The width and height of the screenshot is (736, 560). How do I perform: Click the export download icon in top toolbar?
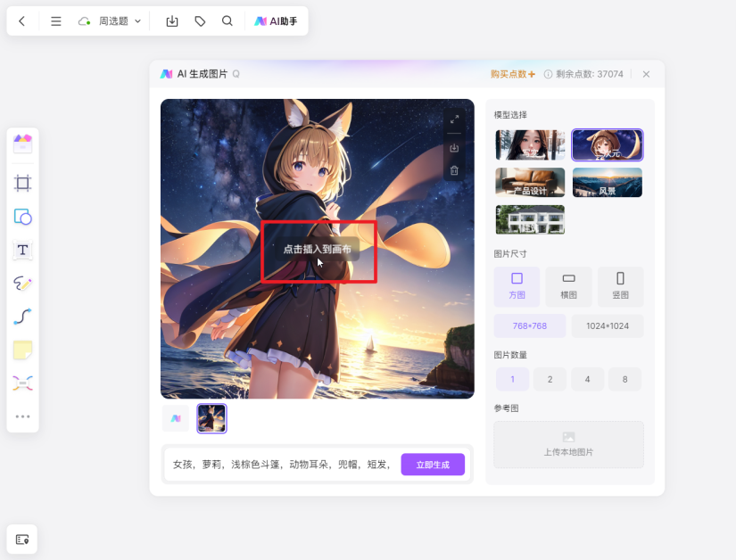pyautogui.click(x=172, y=21)
